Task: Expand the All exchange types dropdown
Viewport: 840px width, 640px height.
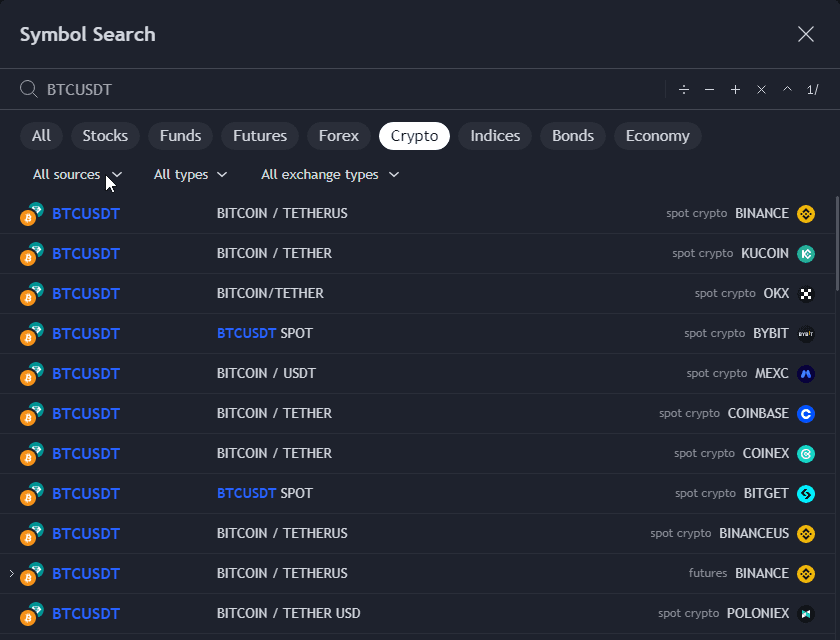Action: click(x=330, y=175)
